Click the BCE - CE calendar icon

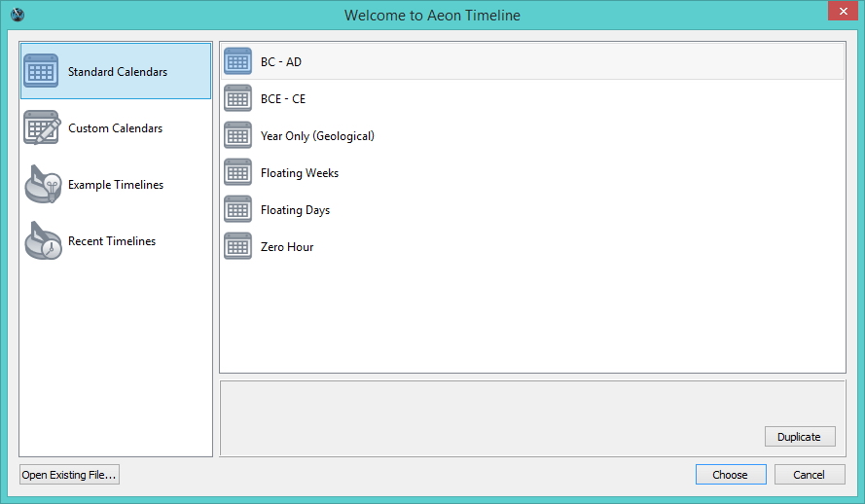pyautogui.click(x=238, y=98)
